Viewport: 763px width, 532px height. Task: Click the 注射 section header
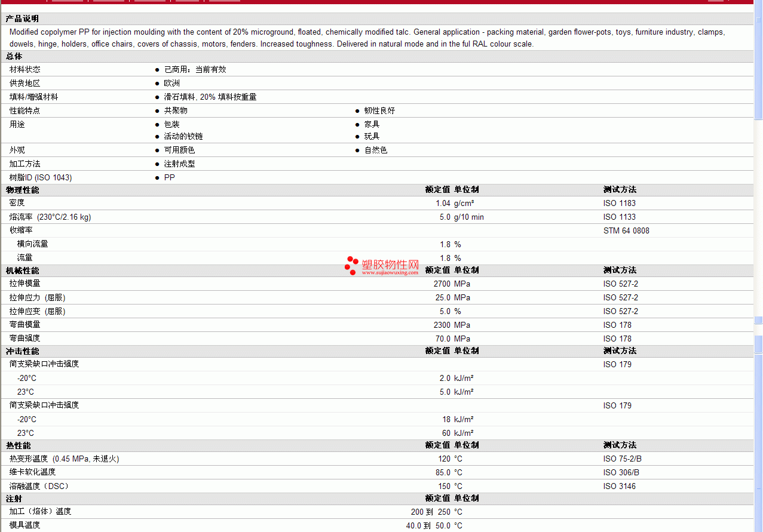(14, 499)
